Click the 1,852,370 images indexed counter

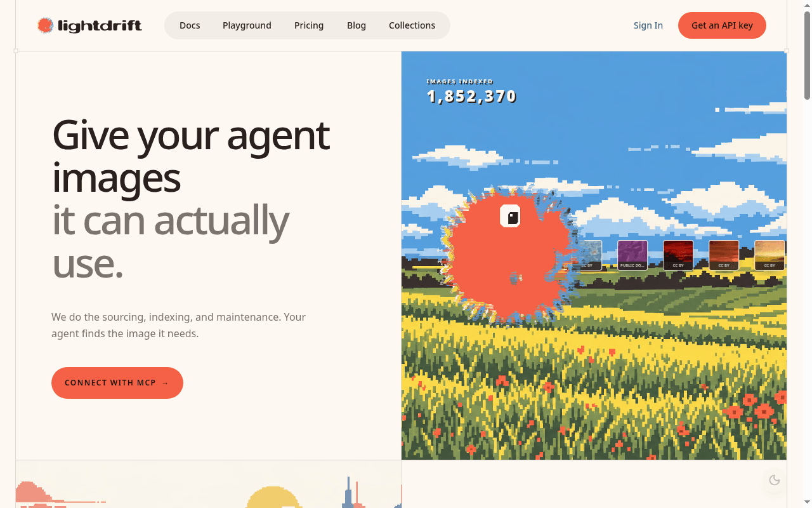(x=471, y=97)
